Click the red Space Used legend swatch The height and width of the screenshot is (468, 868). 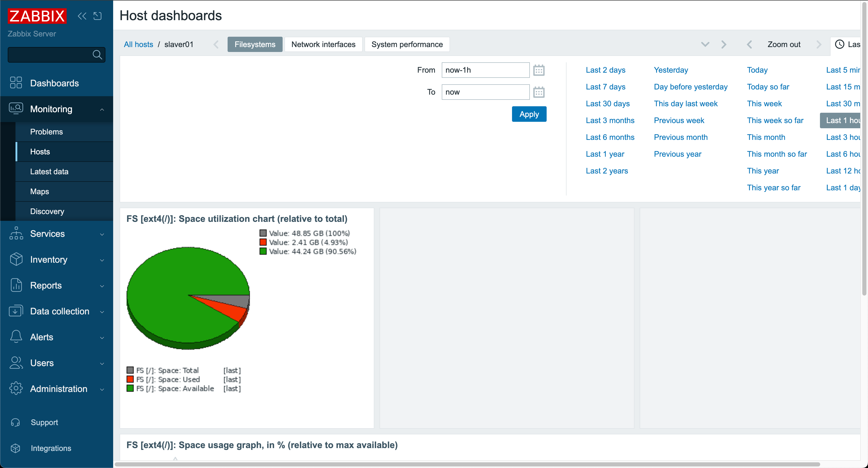point(130,379)
